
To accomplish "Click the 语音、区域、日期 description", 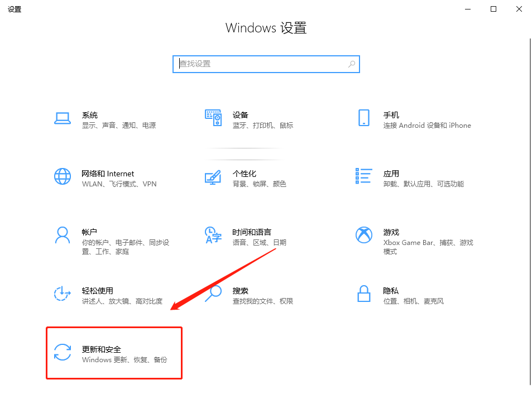I will coord(259,243).
